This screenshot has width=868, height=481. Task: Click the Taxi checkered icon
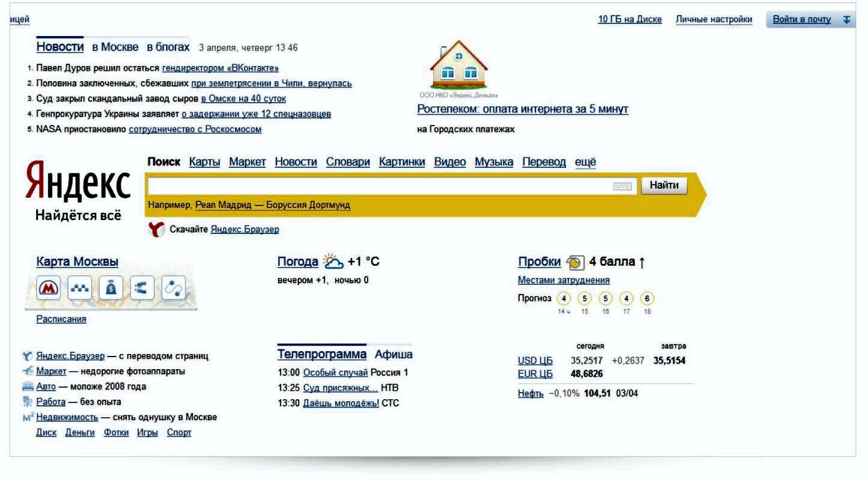pos(79,289)
